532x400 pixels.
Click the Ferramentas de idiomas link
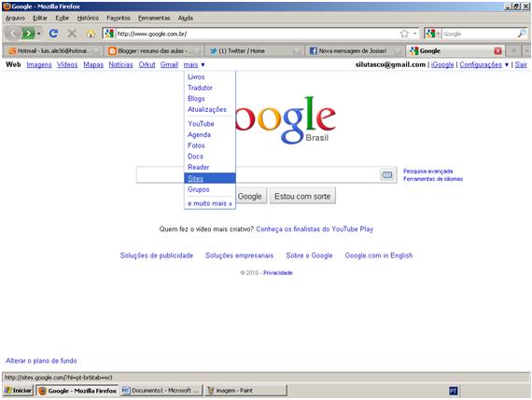(433, 179)
